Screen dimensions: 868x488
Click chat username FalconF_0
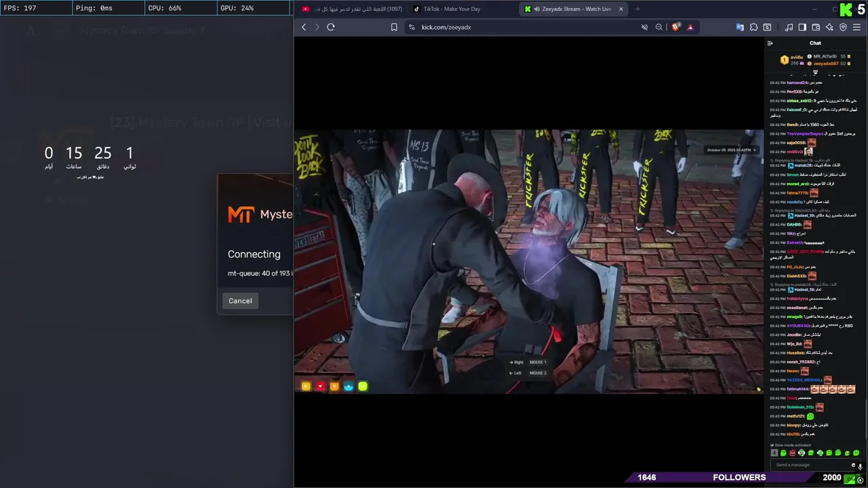tap(797, 109)
